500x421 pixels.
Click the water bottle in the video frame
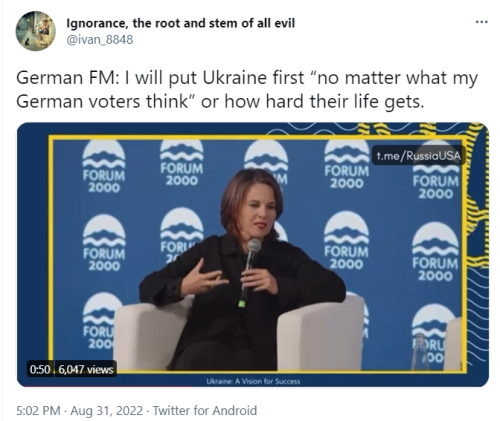(419, 352)
